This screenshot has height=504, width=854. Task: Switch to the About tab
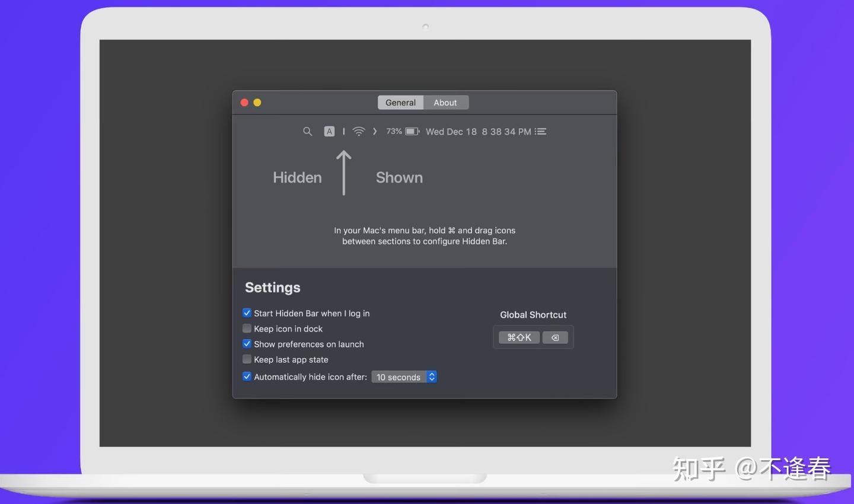click(445, 103)
